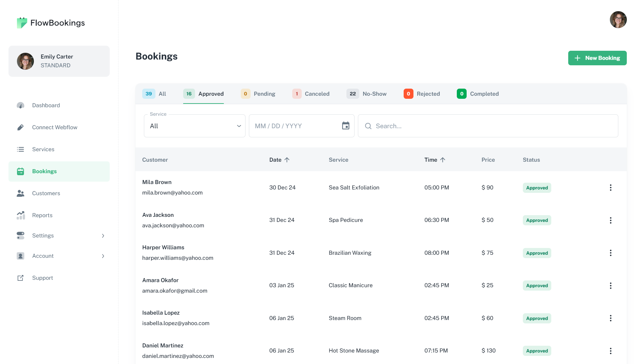The image size is (640, 364).
Task: Click the Services list icon
Action: pos(20,150)
